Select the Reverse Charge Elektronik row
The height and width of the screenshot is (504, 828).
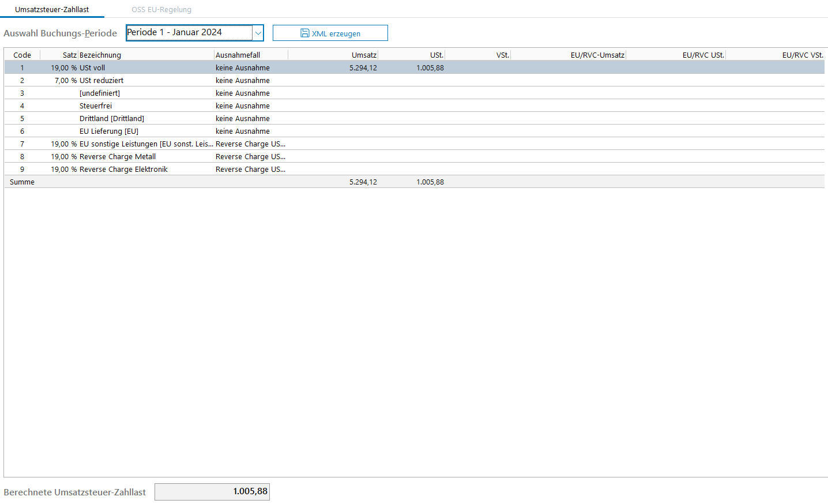(123, 170)
